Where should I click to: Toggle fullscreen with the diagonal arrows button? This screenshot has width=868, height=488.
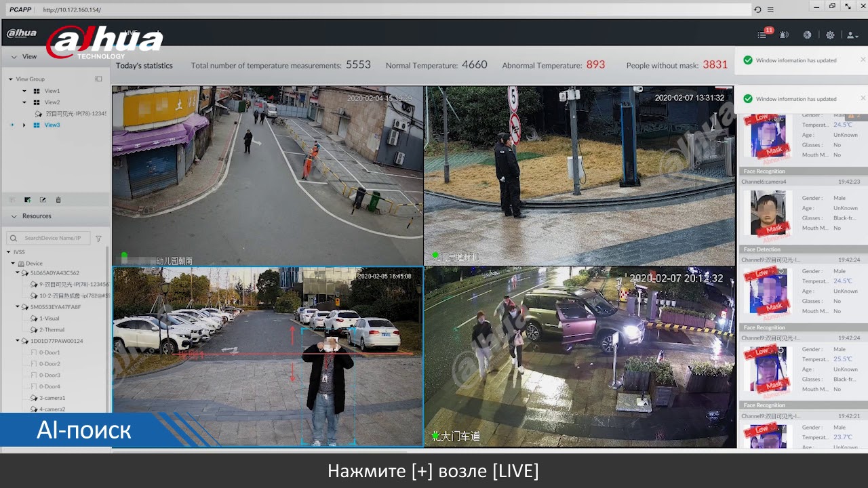pyautogui.click(x=848, y=6)
